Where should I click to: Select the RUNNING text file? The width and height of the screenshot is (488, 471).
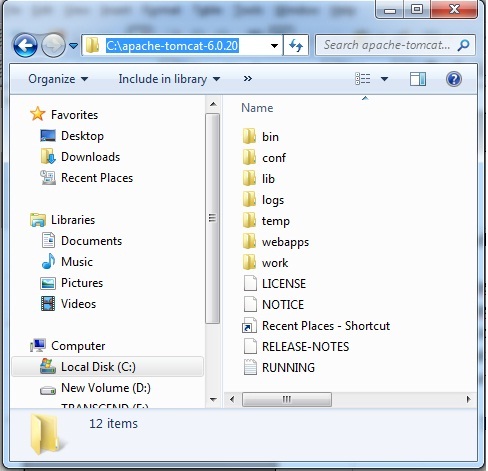pyautogui.click(x=279, y=368)
